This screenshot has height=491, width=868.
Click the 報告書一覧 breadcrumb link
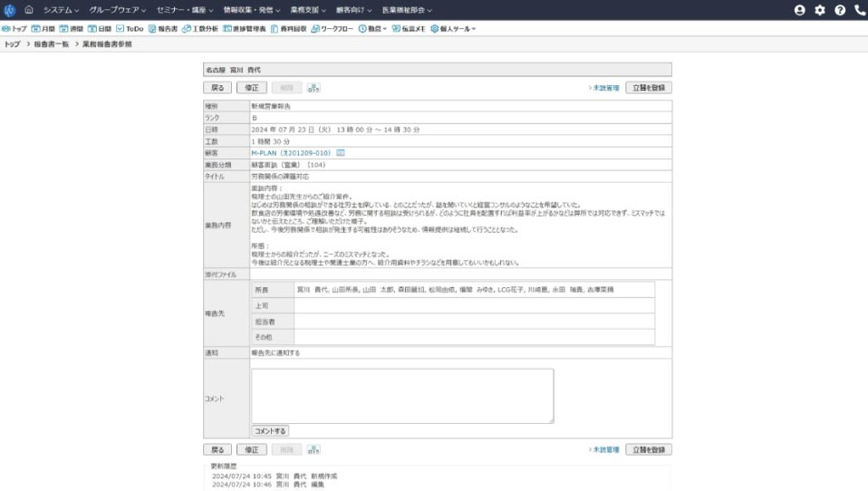coord(52,44)
